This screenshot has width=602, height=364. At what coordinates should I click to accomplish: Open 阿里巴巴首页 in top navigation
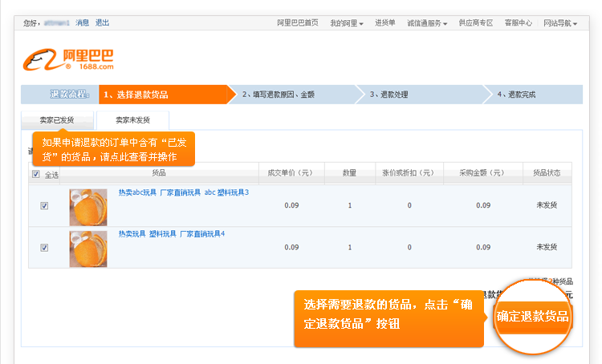click(298, 23)
